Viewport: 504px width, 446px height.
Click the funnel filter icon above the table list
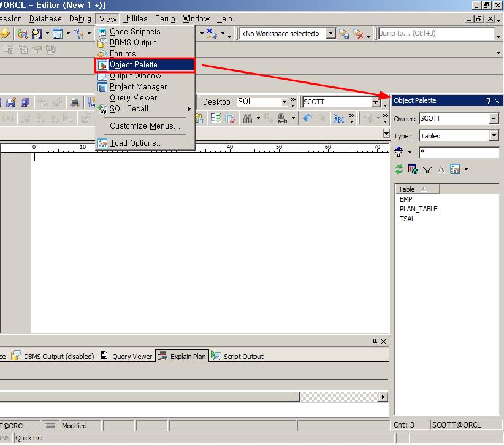tap(427, 170)
